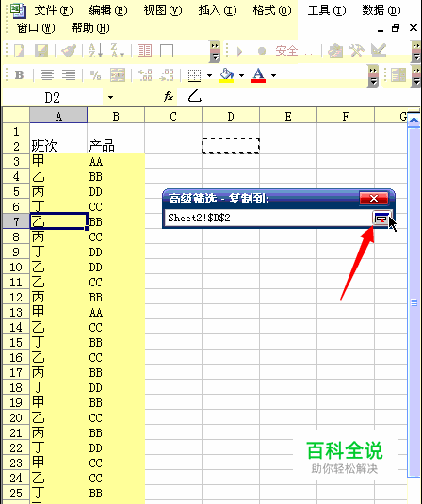The image size is (422, 504).
Task: Click the vertical scrollbar thumb
Action: click(x=414, y=302)
